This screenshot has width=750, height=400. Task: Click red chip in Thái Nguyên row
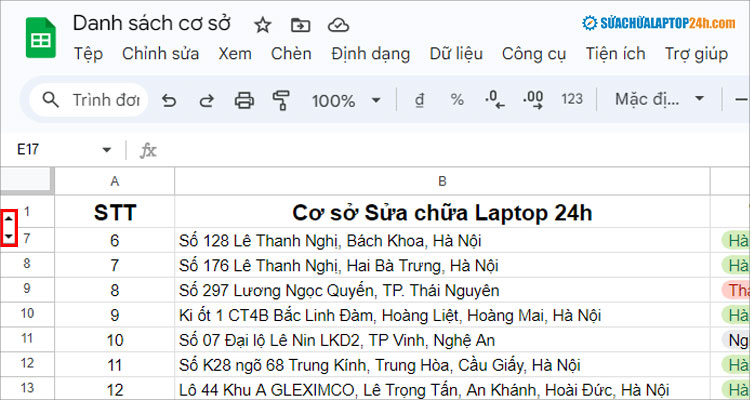[736, 290]
